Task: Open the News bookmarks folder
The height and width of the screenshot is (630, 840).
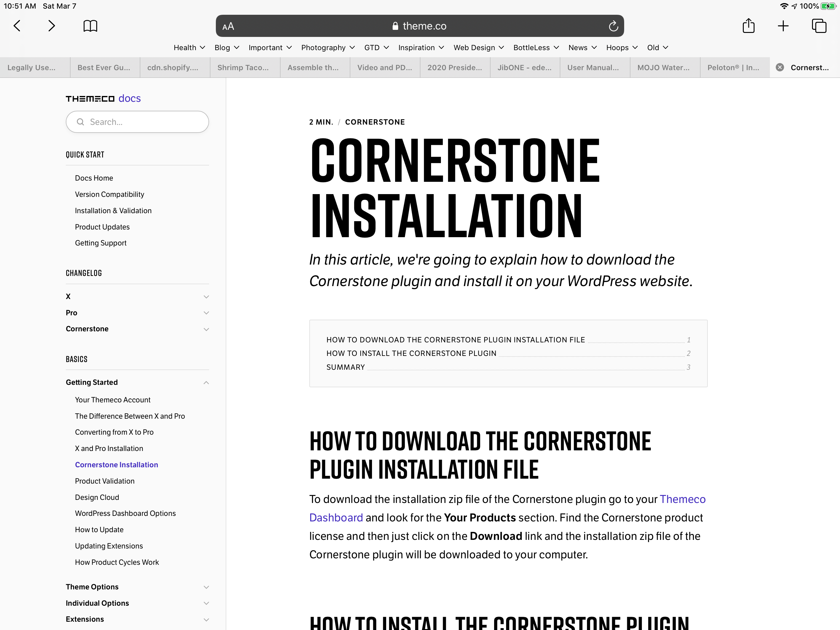Action: 583,47
